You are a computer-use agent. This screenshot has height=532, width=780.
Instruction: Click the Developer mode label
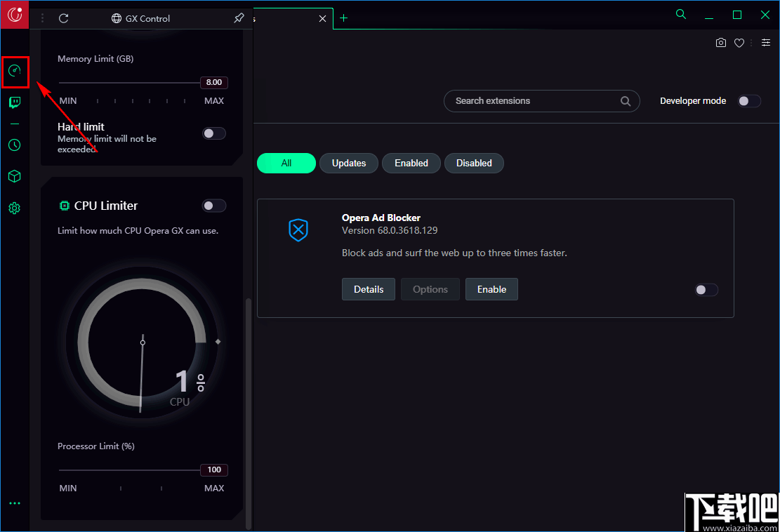tap(693, 101)
